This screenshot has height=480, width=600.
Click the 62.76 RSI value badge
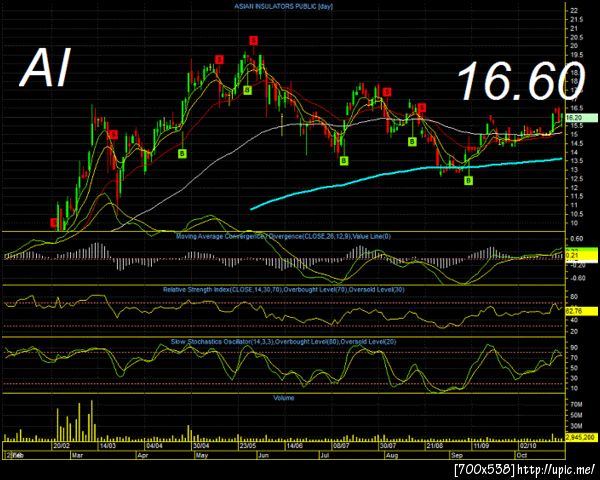(581, 311)
